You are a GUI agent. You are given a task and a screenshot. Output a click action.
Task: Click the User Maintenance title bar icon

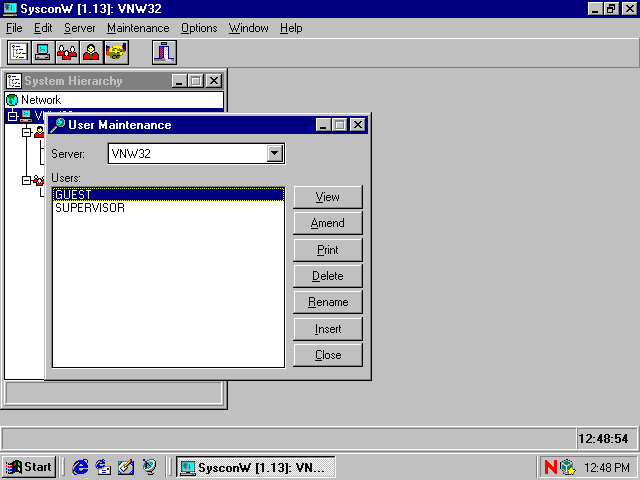[58, 125]
